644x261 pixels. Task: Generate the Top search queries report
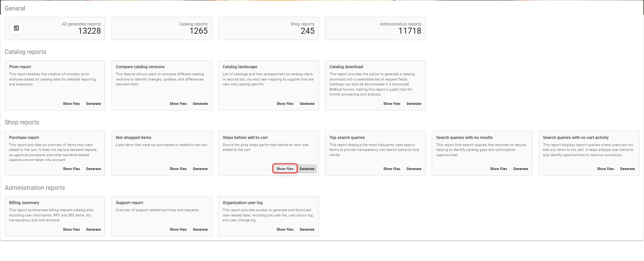click(414, 169)
